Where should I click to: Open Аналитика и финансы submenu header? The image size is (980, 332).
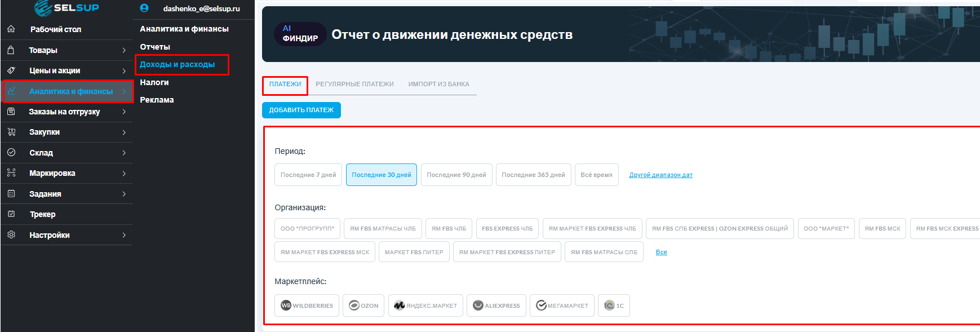[184, 29]
